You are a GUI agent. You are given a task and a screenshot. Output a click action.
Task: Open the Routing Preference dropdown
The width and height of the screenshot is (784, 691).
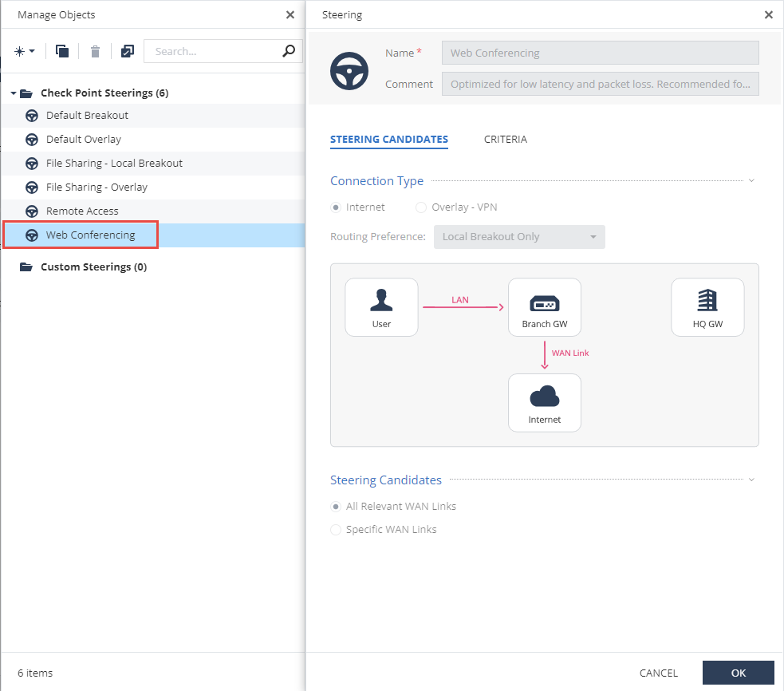[519, 237]
